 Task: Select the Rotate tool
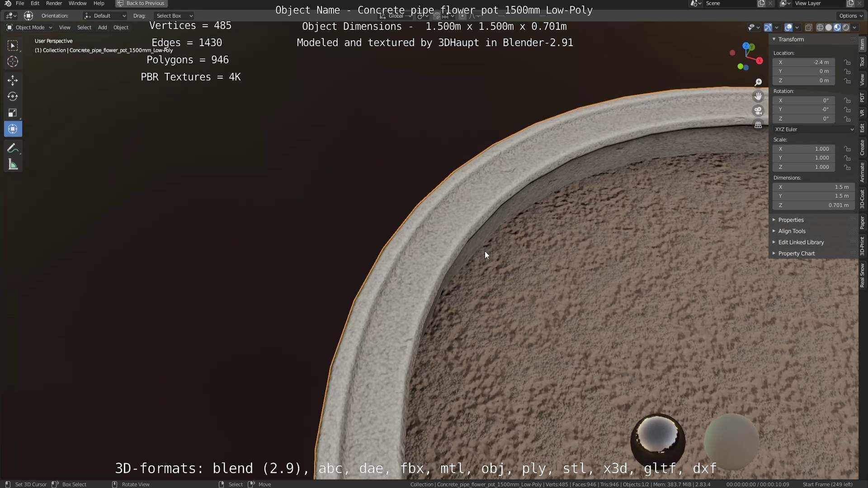point(13,97)
